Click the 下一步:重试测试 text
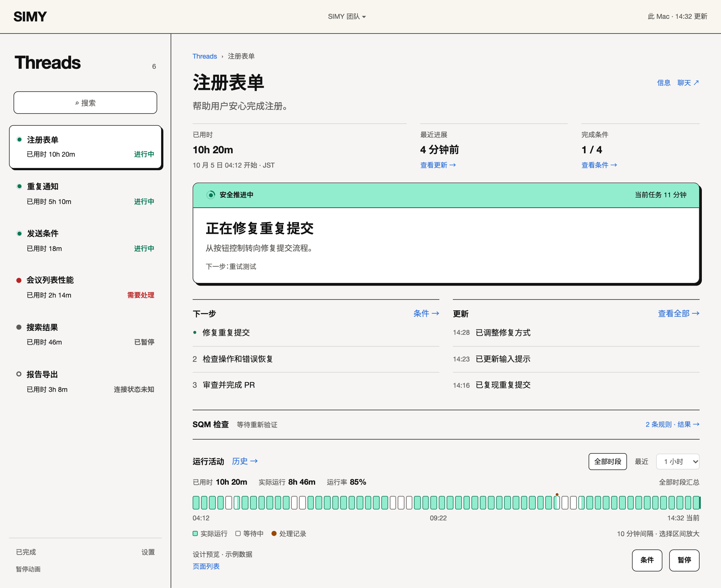This screenshot has width=721, height=588. 231,266
